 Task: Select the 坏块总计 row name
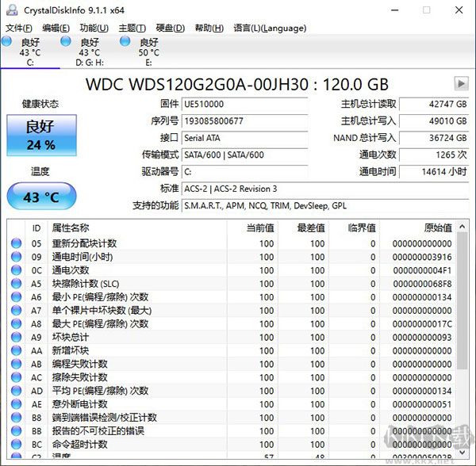click(x=71, y=337)
